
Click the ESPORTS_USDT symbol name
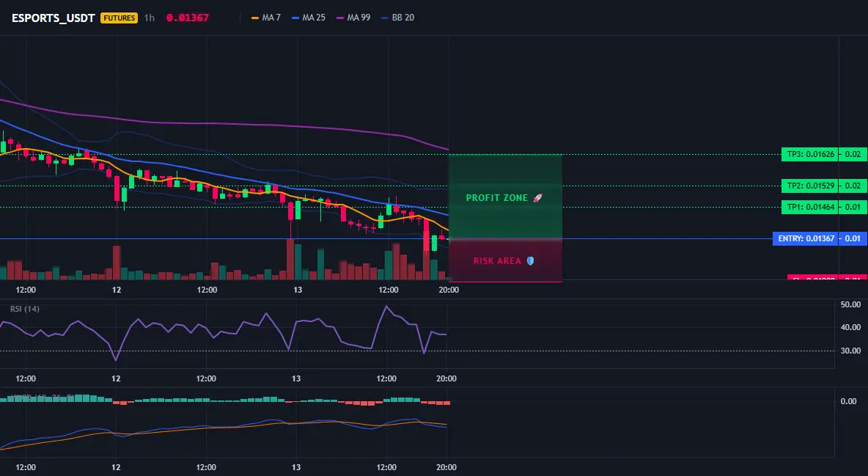point(53,18)
